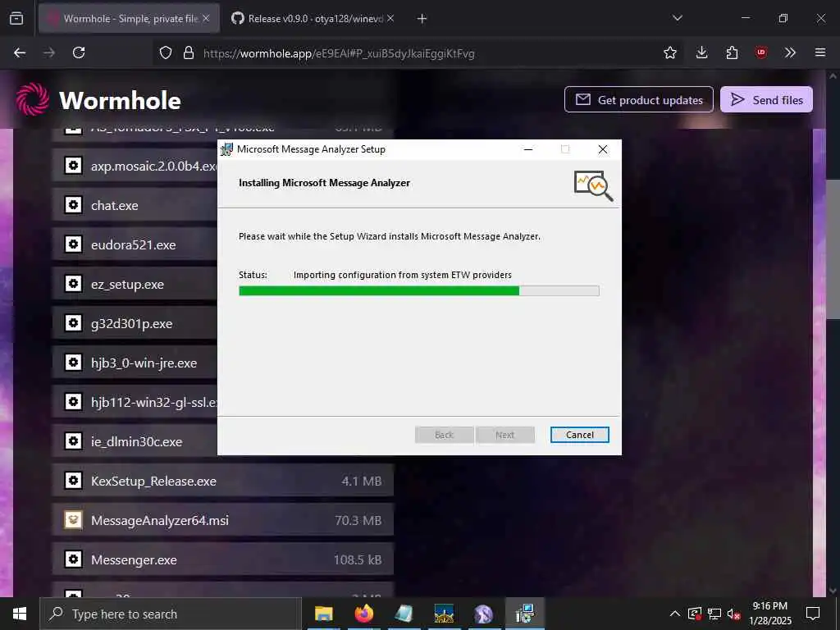Close the Wormhole tab

coord(206,18)
